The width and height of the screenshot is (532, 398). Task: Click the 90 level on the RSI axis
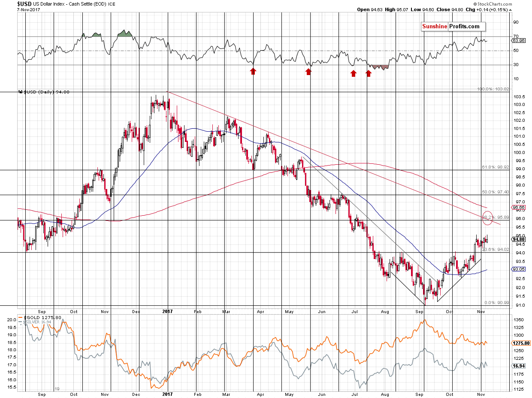515,22
